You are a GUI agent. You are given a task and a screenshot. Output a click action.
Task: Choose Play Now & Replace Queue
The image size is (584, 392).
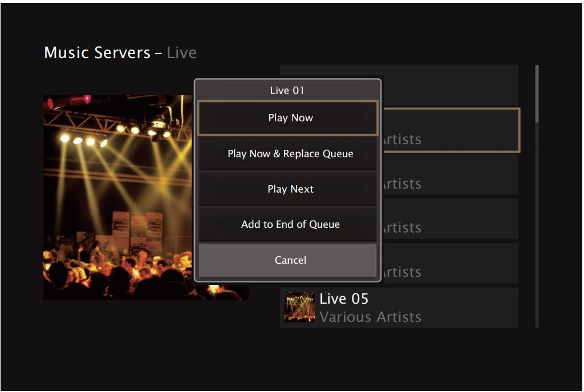click(287, 154)
